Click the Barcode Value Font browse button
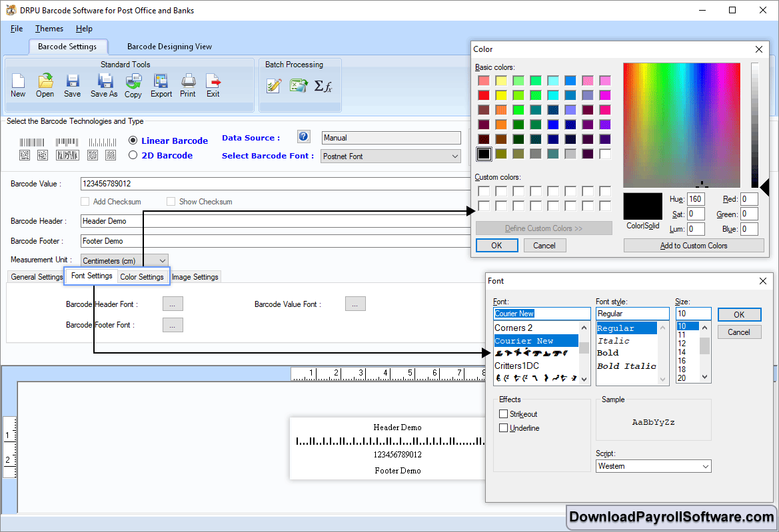 tap(355, 304)
